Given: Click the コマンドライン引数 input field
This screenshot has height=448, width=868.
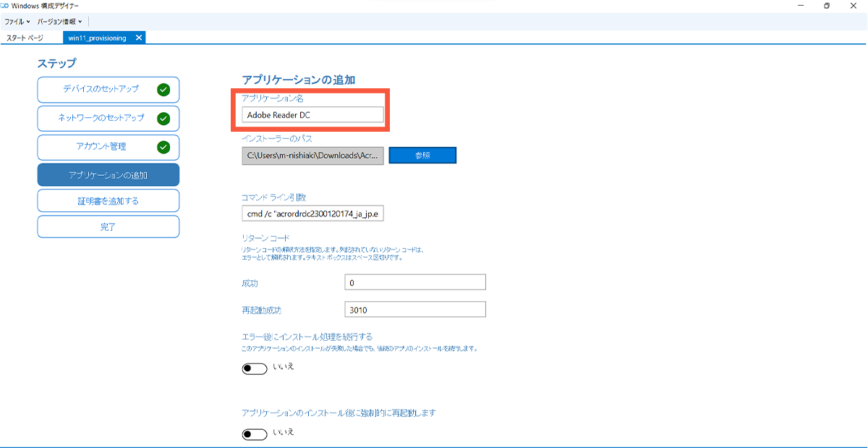Looking at the screenshot, I should [x=312, y=213].
